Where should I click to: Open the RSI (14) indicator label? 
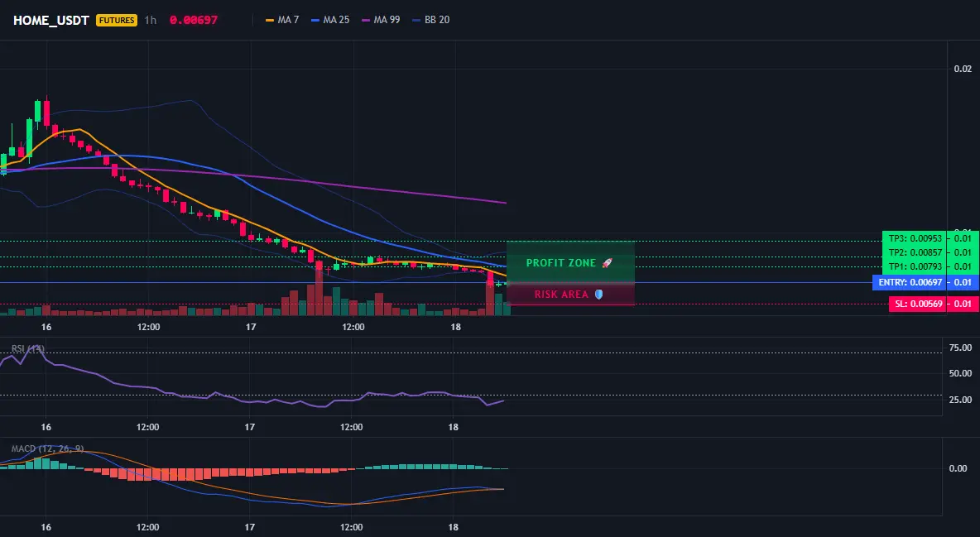pyautogui.click(x=28, y=349)
